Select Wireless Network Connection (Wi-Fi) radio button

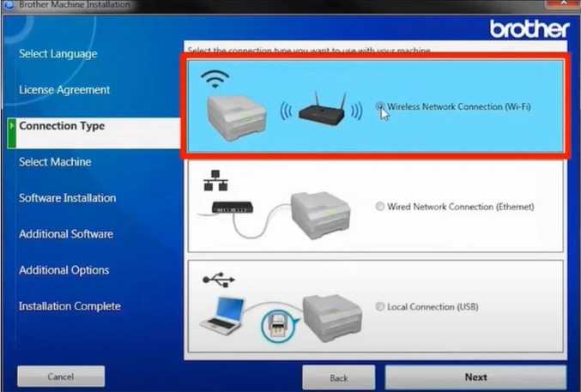[380, 106]
